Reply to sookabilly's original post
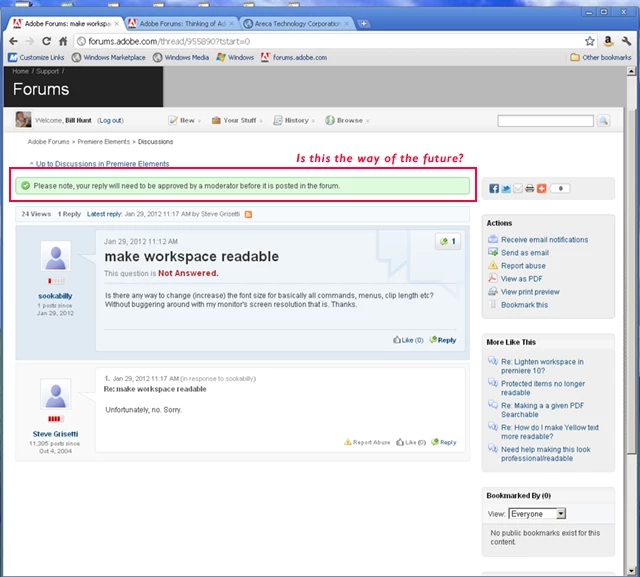640x577 pixels. [443, 340]
